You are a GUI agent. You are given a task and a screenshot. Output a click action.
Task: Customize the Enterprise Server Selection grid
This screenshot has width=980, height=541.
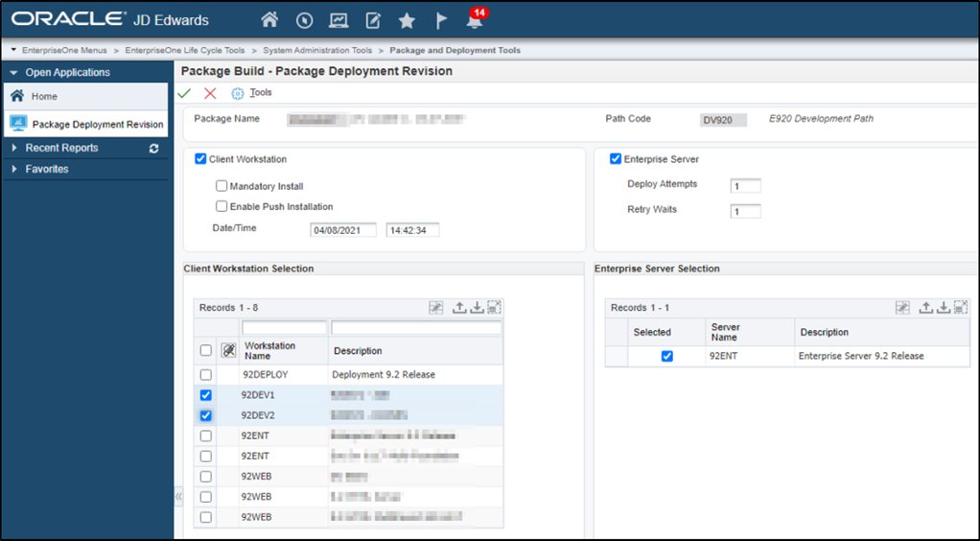[x=902, y=307]
